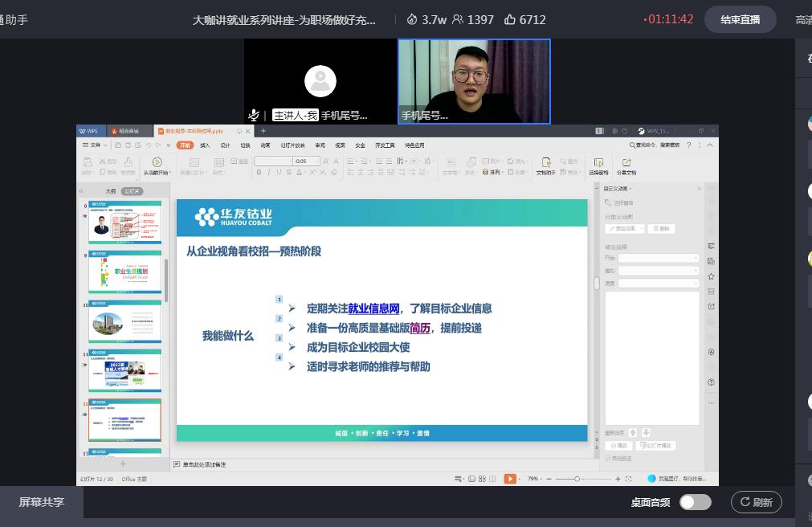The width and height of the screenshot is (812, 527).
Task: Click the thumbs-up likes icon
Action: coord(510,19)
